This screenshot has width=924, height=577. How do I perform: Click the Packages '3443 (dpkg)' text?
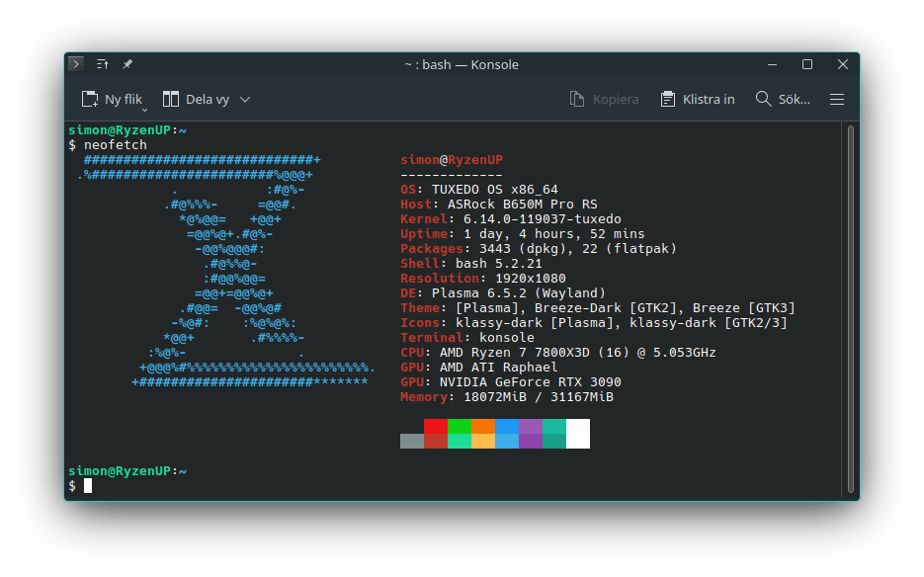pyautogui.click(x=526, y=249)
